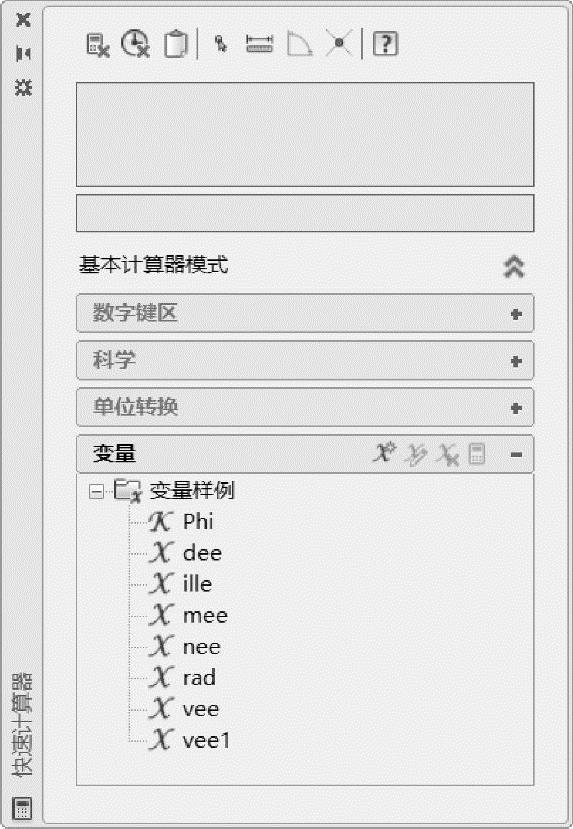Select the Intersection of Two Lines tool
Image resolution: width=573 pixels, height=829 pixels.
(339, 44)
